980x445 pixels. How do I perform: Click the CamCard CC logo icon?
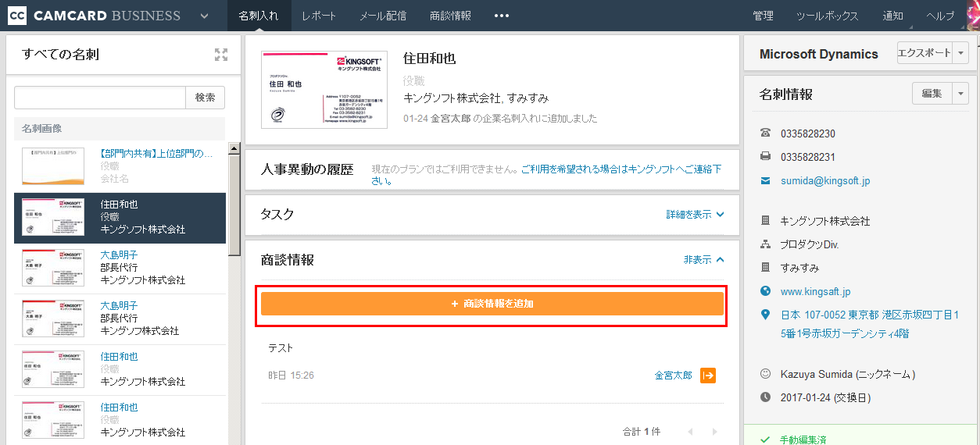tap(16, 16)
